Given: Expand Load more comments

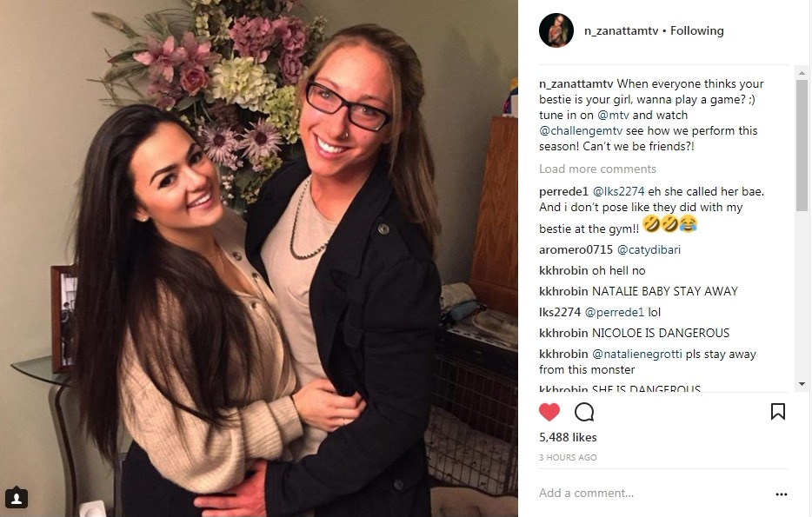Looking at the screenshot, I should pos(597,169).
